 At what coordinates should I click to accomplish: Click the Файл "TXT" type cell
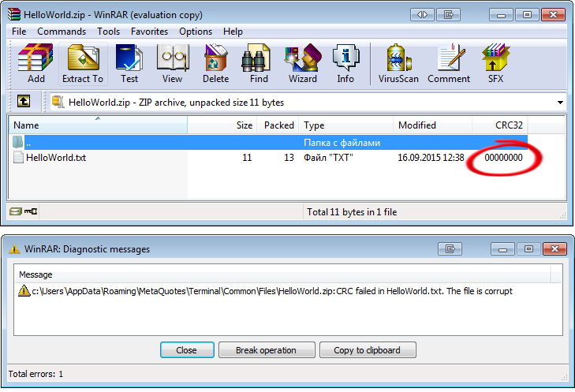pos(328,157)
